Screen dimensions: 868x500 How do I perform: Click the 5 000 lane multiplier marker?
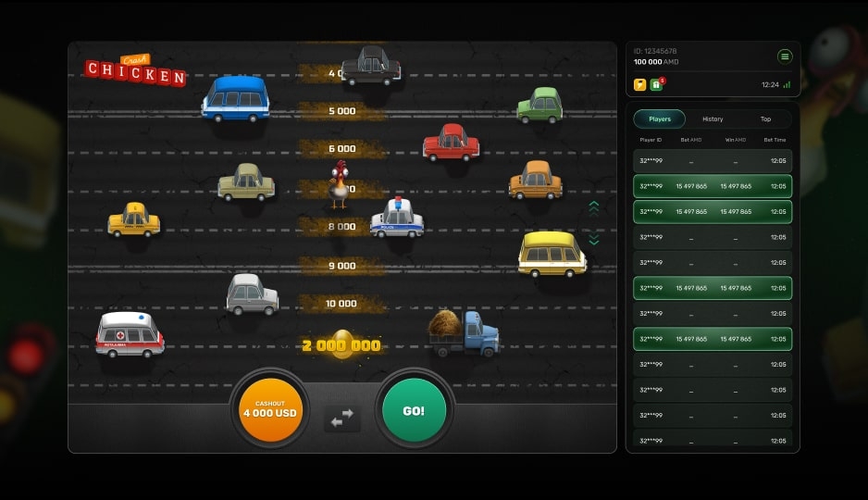coord(341,111)
